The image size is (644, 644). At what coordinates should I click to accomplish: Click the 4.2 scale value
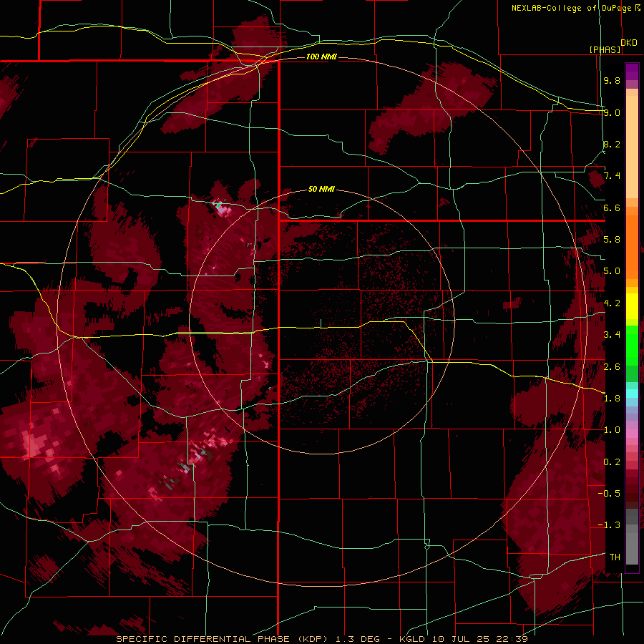click(x=612, y=303)
